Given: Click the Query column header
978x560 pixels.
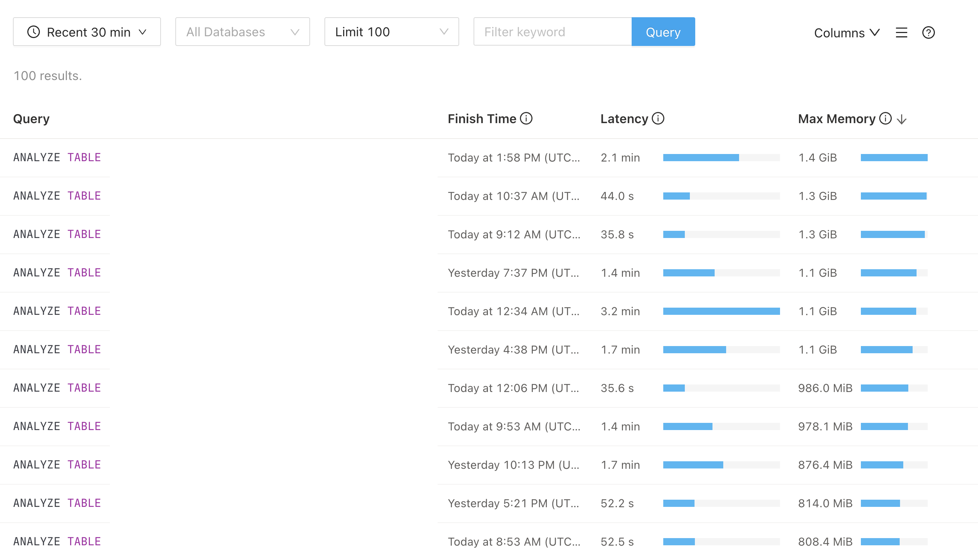Looking at the screenshot, I should coord(31,119).
